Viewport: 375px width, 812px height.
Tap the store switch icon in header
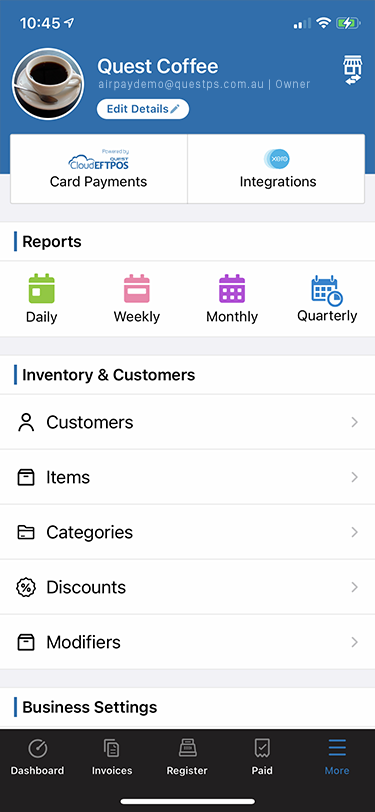pos(352,70)
